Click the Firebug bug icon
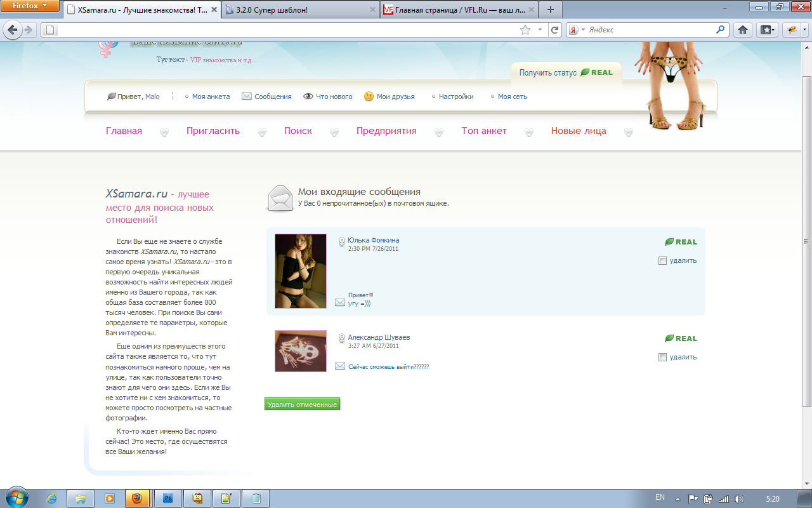The height and width of the screenshot is (508, 812). click(x=792, y=30)
